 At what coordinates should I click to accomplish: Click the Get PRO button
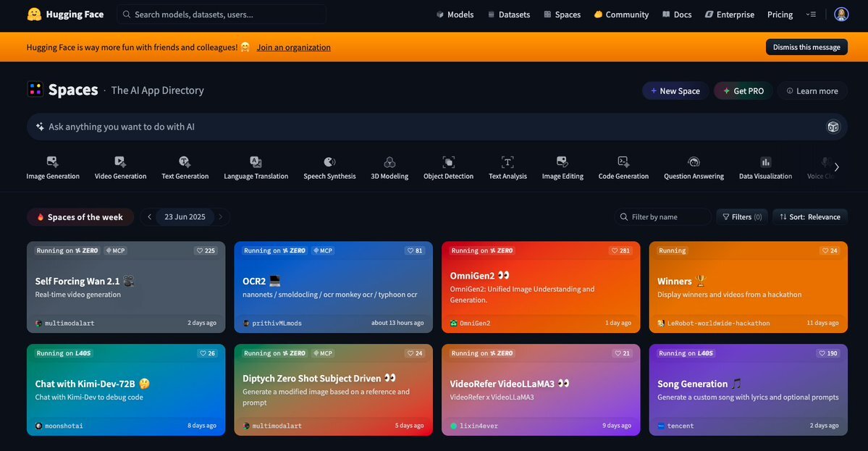pos(743,90)
